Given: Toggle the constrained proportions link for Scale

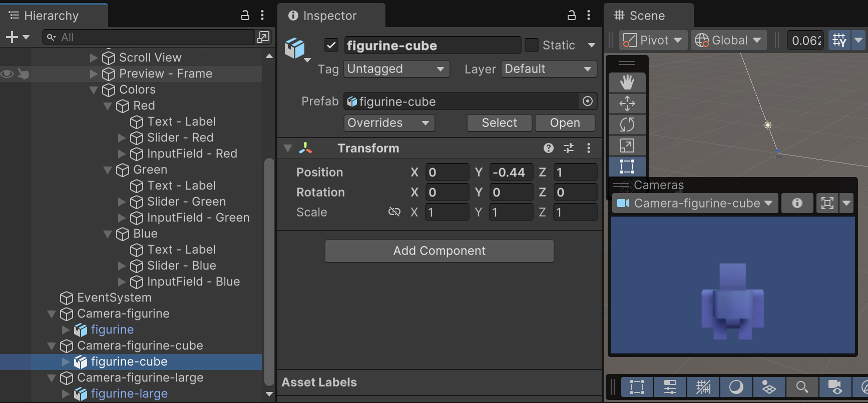Looking at the screenshot, I should (x=394, y=212).
